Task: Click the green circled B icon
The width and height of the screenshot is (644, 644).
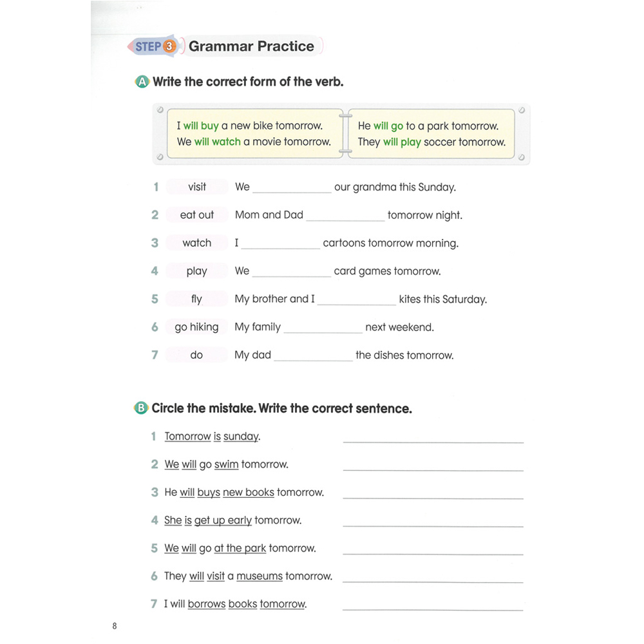Action: 141,408
